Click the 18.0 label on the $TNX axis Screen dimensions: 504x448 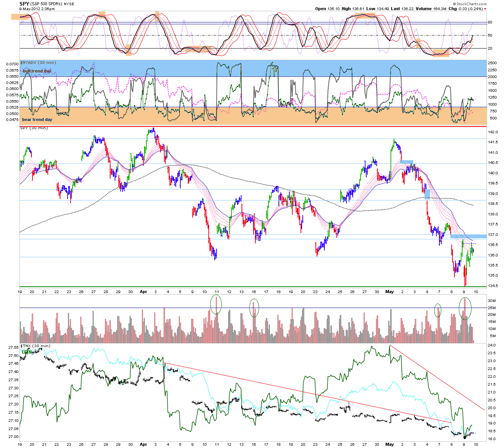(x=492, y=439)
